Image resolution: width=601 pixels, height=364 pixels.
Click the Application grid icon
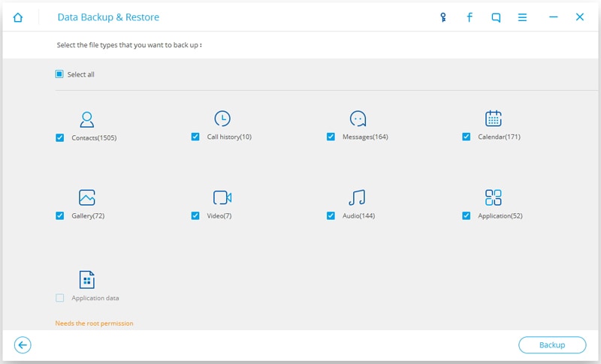pyautogui.click(x=494, y=197)
